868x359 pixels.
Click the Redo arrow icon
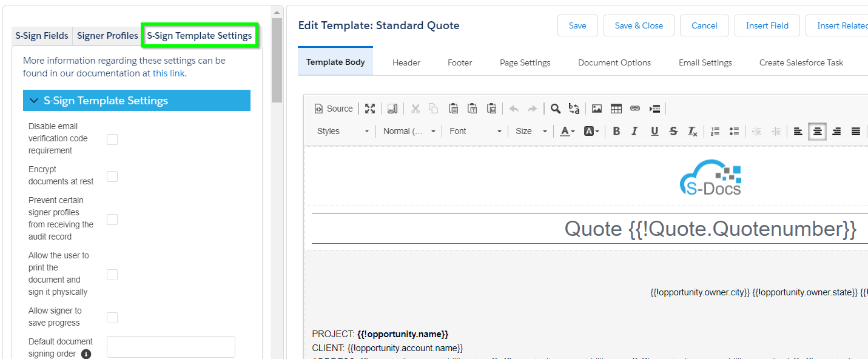point(532,109)
